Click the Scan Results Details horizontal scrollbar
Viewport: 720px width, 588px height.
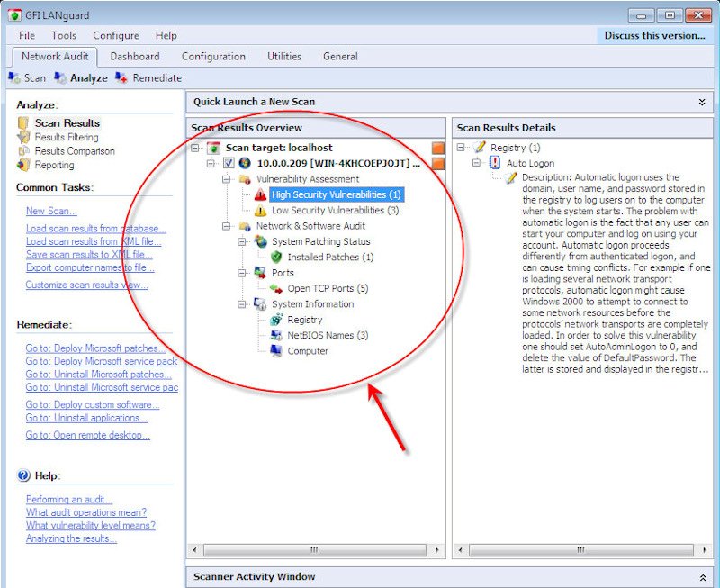point(581,550)
